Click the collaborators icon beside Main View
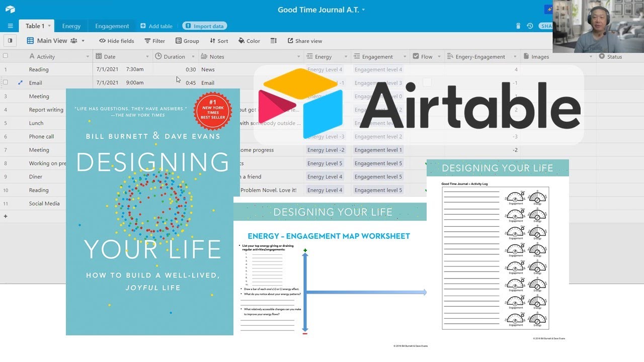The image size is (644, 362). coord(74,41)
